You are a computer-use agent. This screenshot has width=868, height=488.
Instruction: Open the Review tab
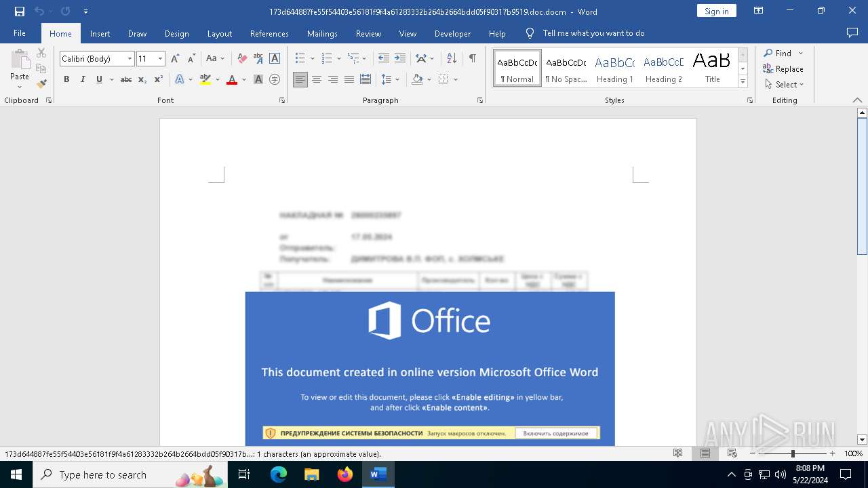[x=368, y=33]
